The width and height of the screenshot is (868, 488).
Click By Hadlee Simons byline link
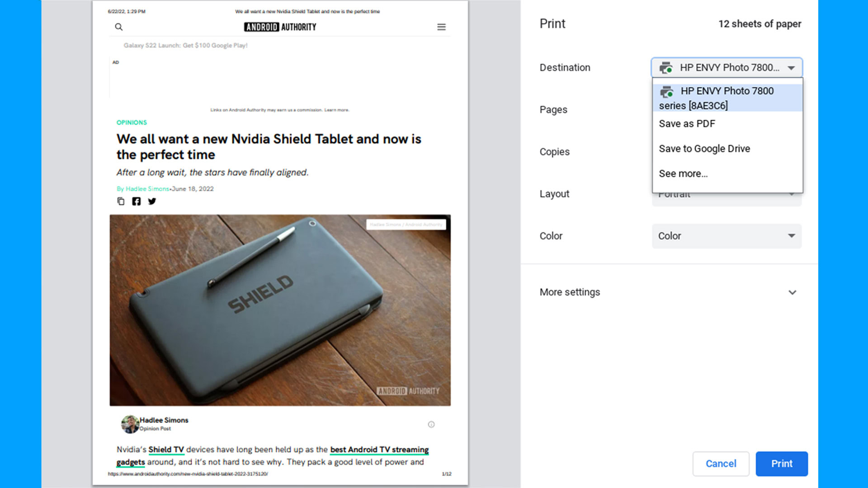(143, 189)
